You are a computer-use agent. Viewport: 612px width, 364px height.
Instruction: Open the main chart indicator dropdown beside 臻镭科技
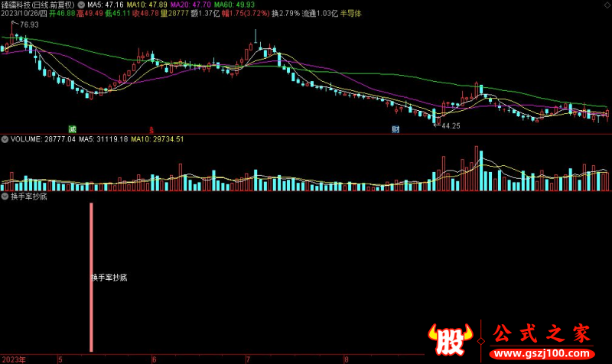[81, 5]
